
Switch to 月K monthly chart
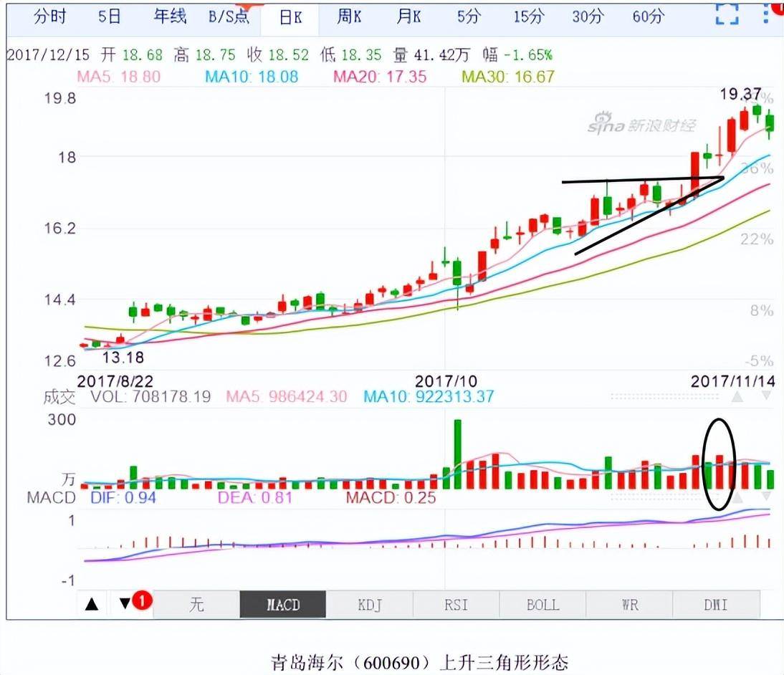(x=408, y=17)
